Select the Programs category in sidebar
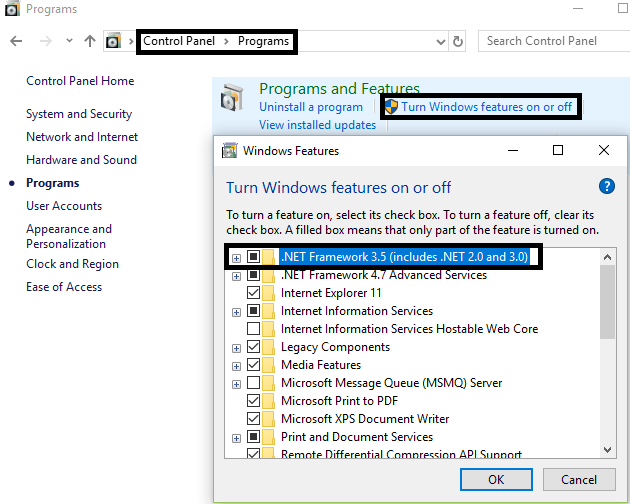Screen dimensions: 630x504 click(x=53, y=183)
